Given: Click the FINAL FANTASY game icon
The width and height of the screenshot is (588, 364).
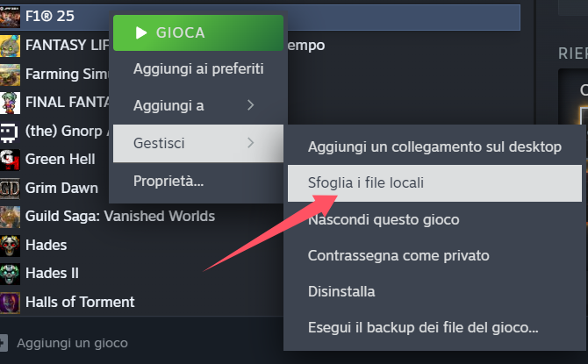Looking at the screenshot, I should click(10, 102).
